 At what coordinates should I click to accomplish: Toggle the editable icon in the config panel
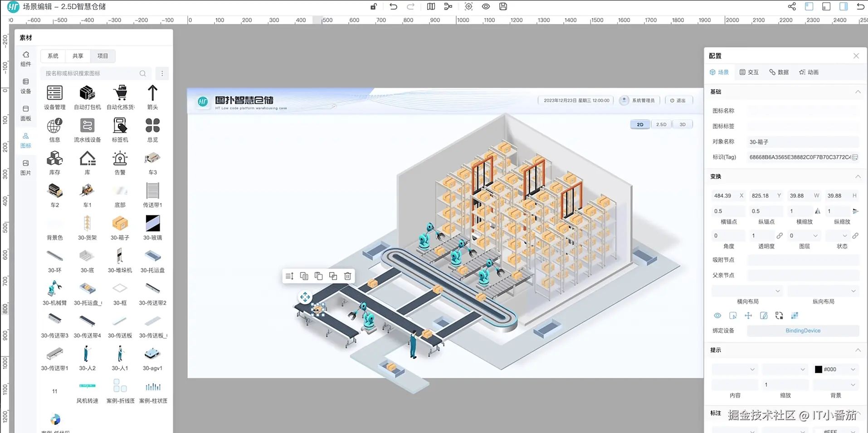click(764, 316)
